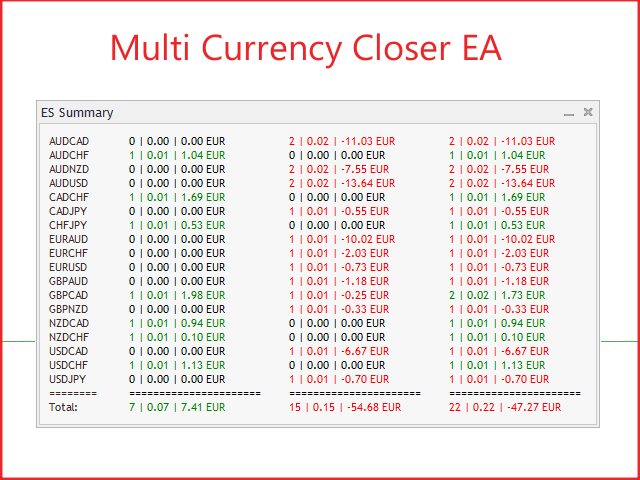Select the AUDUSD symbol label
This screenshot has width=640, height=480.
point(69,183)
